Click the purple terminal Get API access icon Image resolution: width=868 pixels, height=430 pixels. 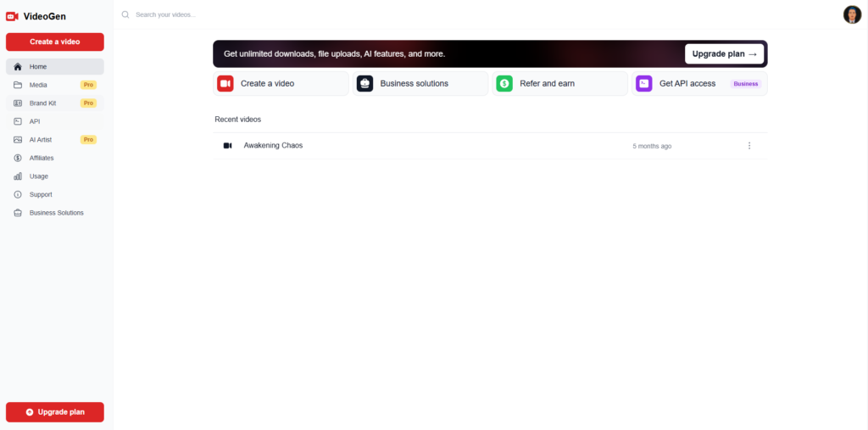tap(644, 84)
